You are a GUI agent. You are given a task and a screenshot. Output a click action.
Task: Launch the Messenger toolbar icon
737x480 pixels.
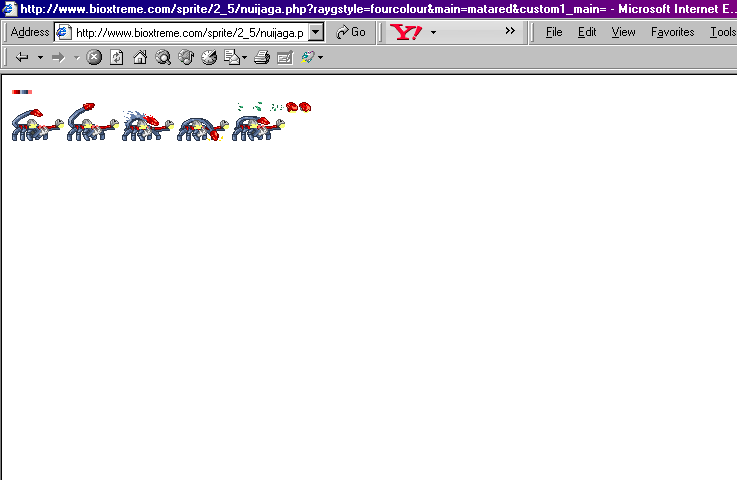pyautogui.click(x=308, y=57)
